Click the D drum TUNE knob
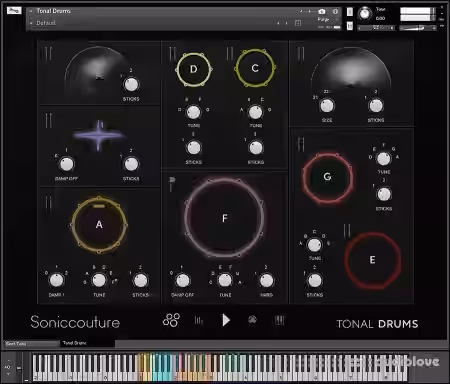450x384 pixels. click(x=194, y=112)
